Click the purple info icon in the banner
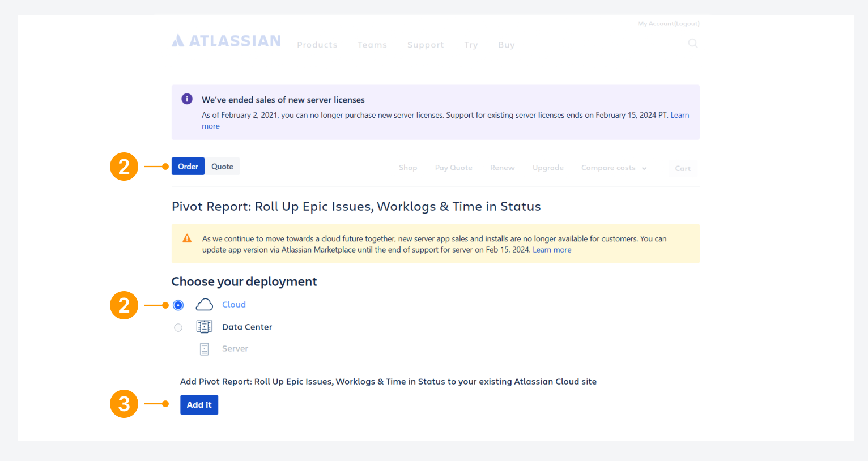 coord(187,99)
